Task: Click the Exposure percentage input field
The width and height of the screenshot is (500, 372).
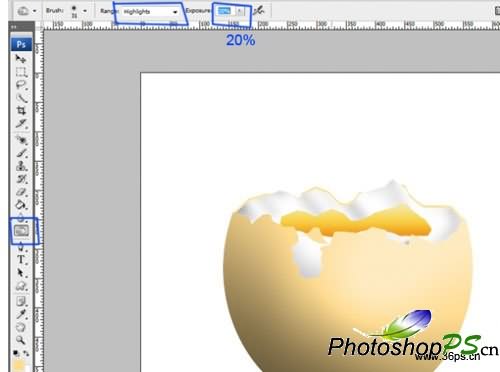Action: (225, 11)
